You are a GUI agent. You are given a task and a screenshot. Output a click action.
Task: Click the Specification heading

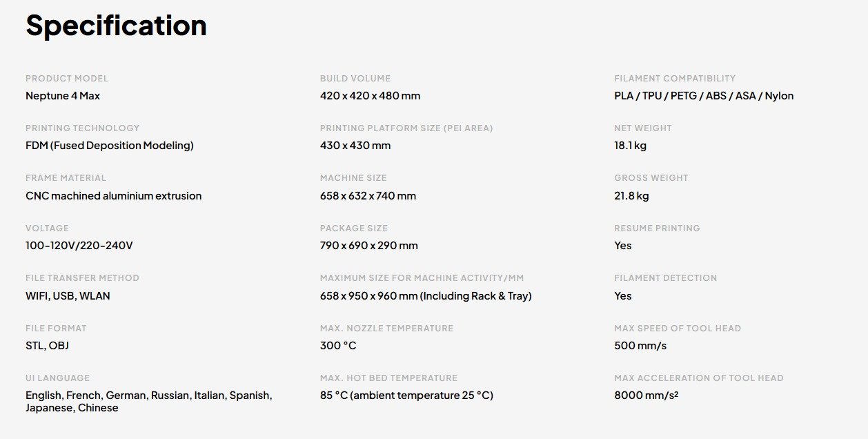coord(116,26)
